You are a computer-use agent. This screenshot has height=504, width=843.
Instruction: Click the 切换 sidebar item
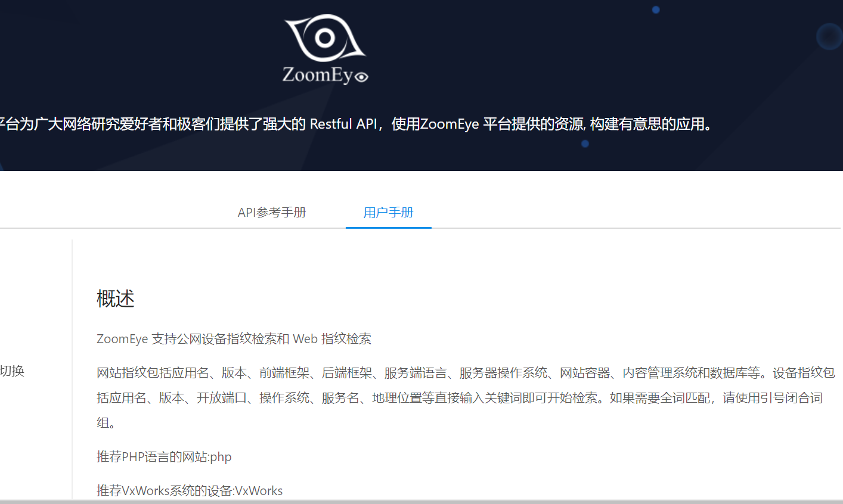[12, 371]
